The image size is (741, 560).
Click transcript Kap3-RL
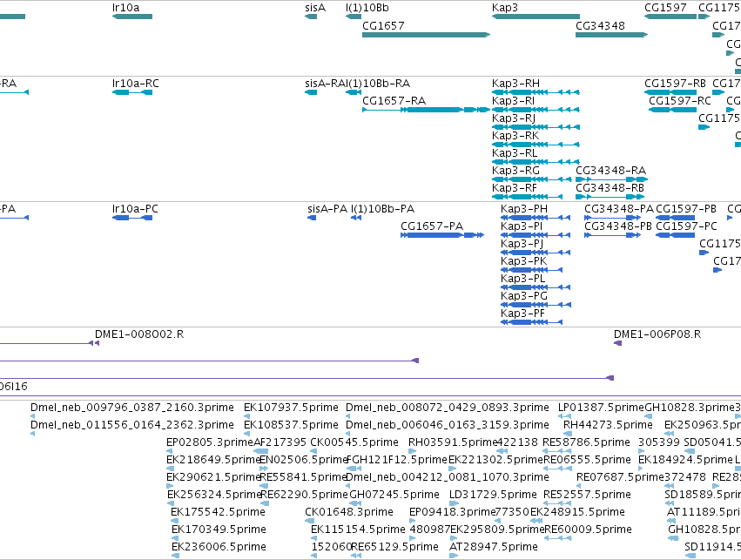click(536, 162)
